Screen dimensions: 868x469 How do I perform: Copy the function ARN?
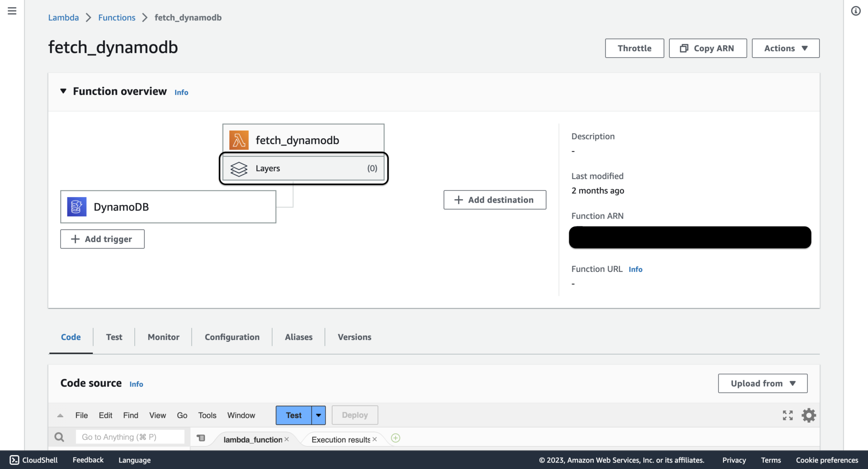707,48
